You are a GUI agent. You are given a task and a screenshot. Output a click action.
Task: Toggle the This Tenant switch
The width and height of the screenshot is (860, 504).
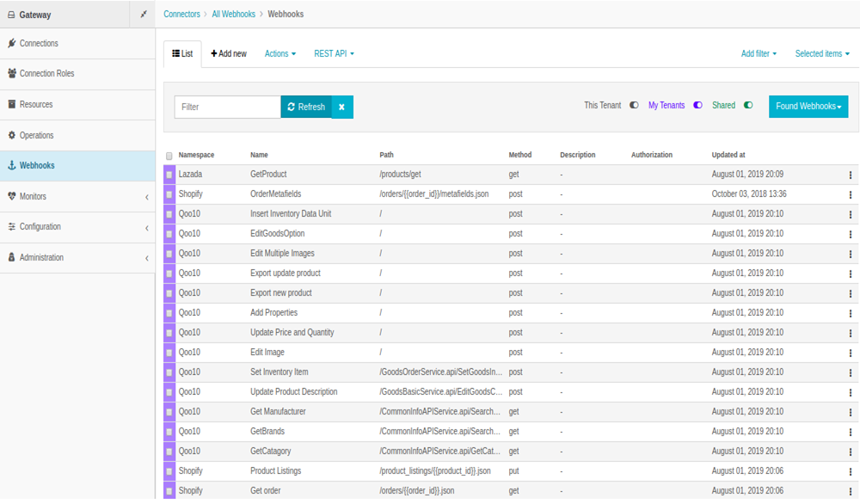[x=634, y=105]
